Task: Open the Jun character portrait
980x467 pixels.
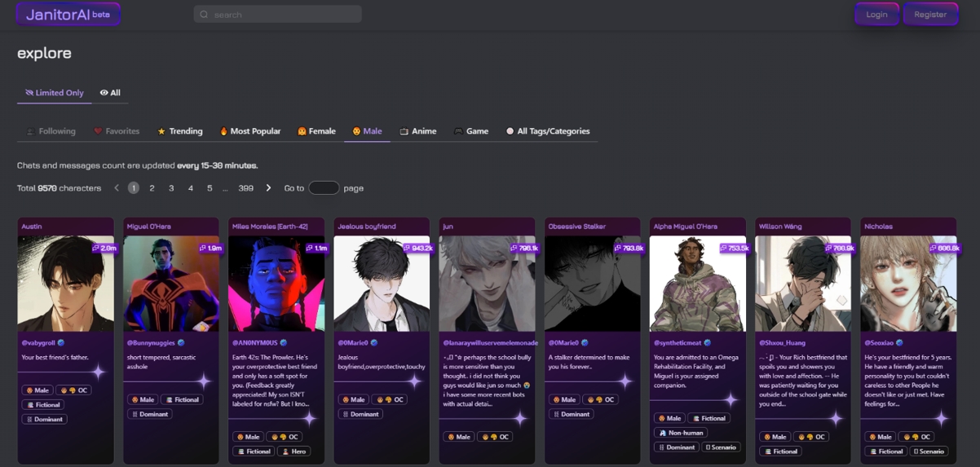Action: (x=487, y=284)
